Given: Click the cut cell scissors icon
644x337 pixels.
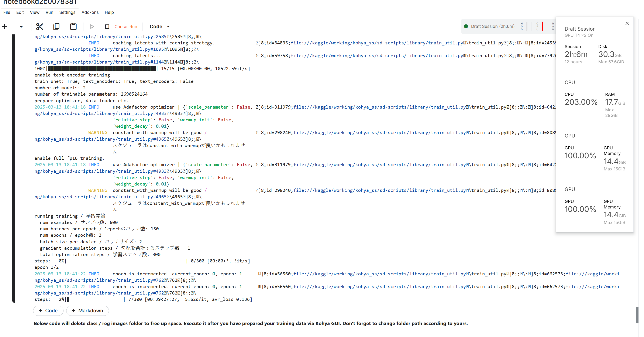Looking at the screenshot, I should tap(39, 27).
